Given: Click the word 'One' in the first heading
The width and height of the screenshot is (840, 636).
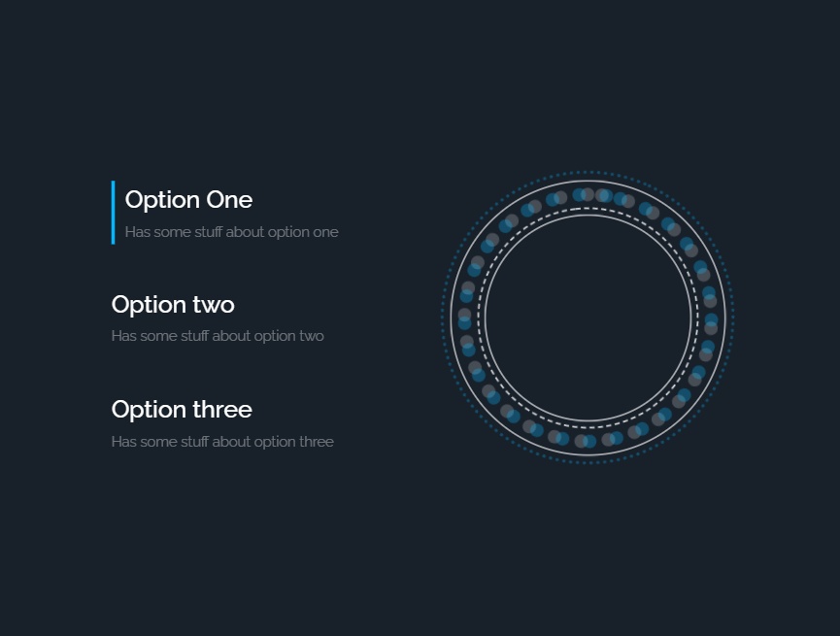Looking at the screenshot, I should pyautogui.click(x=229, y=200).
